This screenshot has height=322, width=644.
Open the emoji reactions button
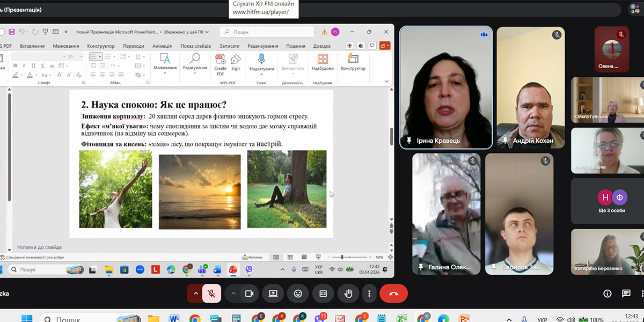(298, 294)
